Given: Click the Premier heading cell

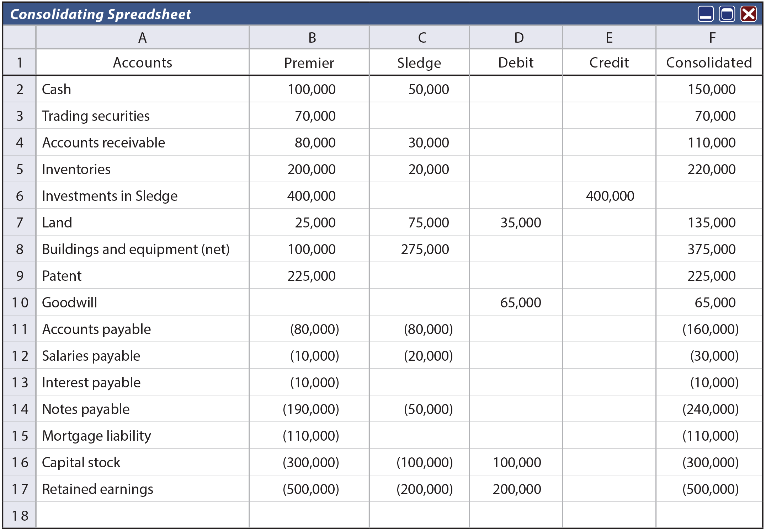Looking at the screenshot, I should 309,62.
